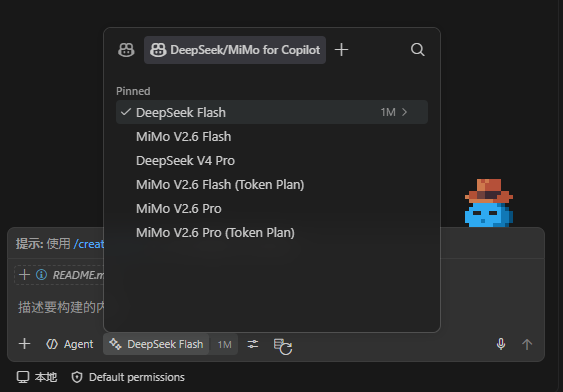Open DeepSeek Flash model picker button
Viewport: 563px width, 392px height.
coord(156,344)
